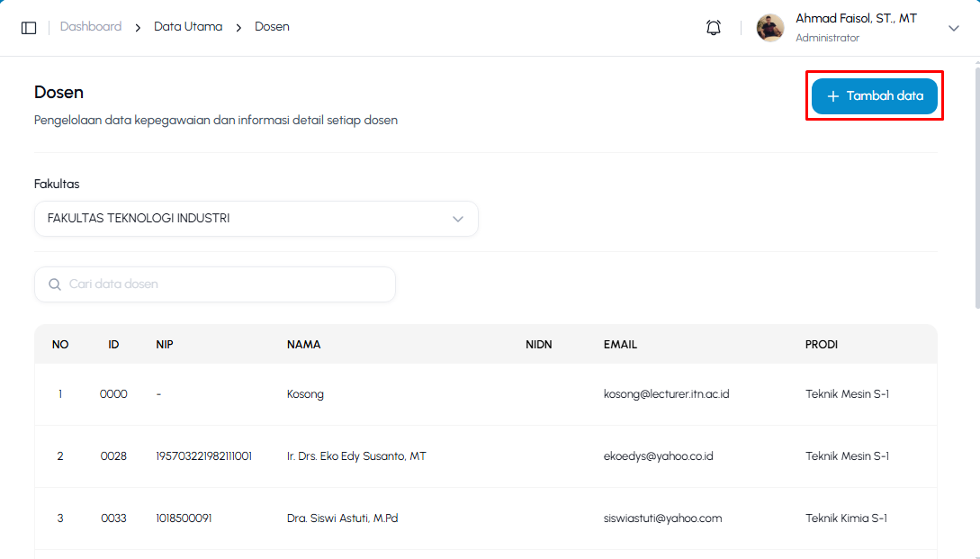Select Dra. Siswi Astuti, M.Pd
This screenshot has width=980, height=559.
pos(343,518)
